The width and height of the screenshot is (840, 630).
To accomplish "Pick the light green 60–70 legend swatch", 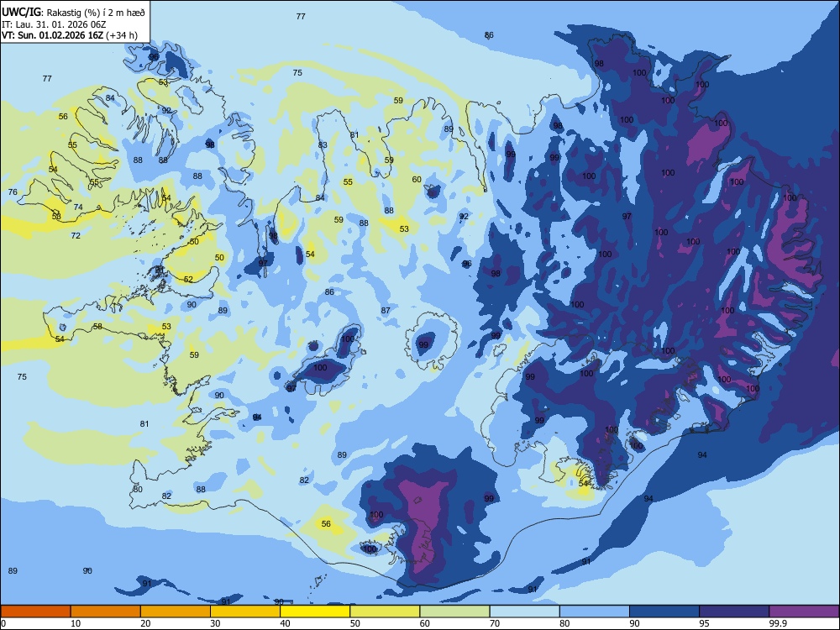I will (x=454, y=612).
